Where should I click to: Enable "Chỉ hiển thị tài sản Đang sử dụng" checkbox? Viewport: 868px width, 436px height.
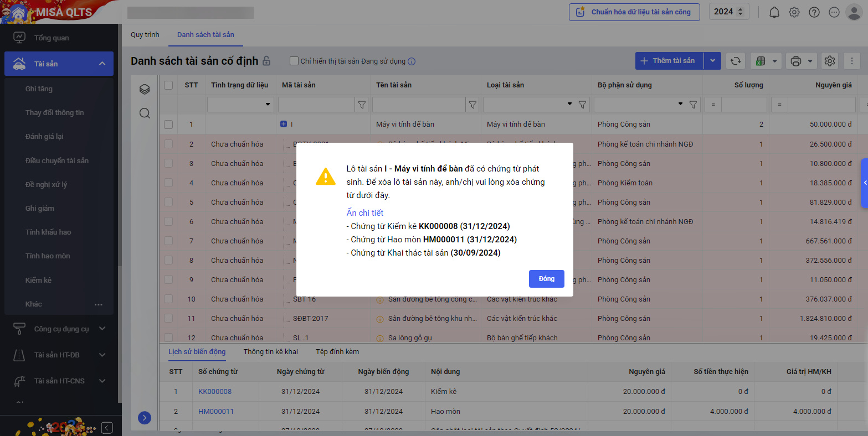294,61
